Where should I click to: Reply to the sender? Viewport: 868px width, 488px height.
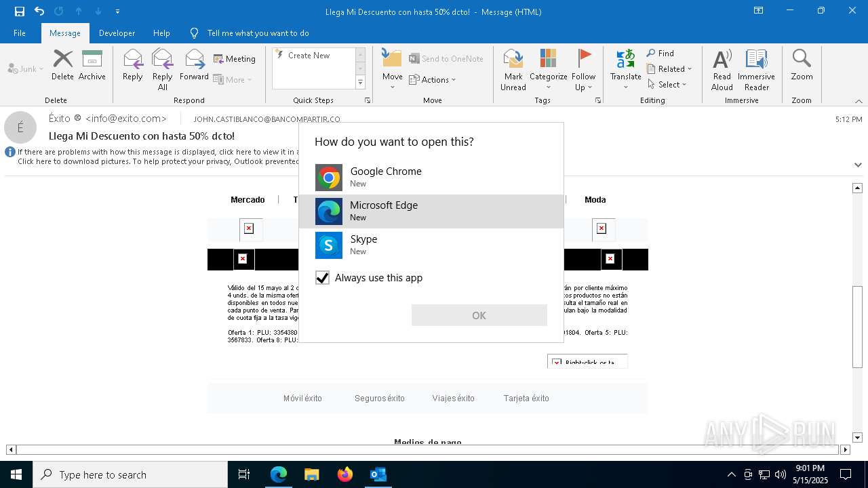[x=133, y=66]
